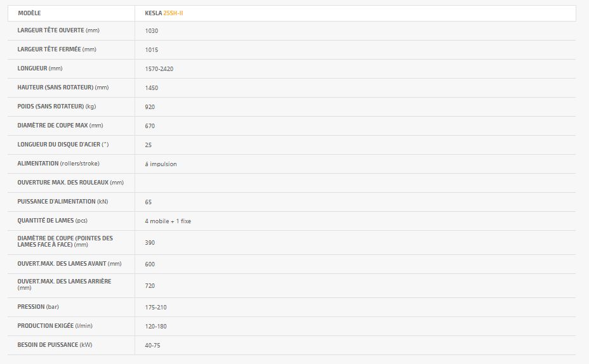
Task: Select the LARGEUR TÊTE FERMÉE label
Action: pos(57,49)
